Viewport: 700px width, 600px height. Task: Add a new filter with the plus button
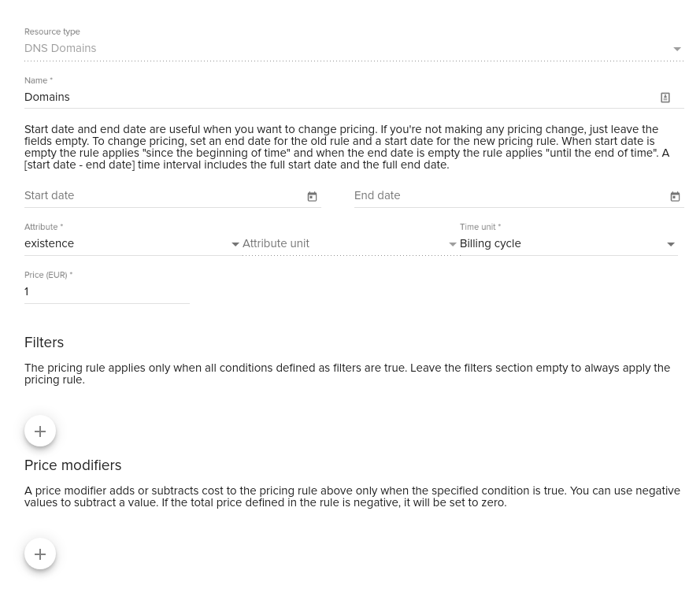tap(40, 431)
